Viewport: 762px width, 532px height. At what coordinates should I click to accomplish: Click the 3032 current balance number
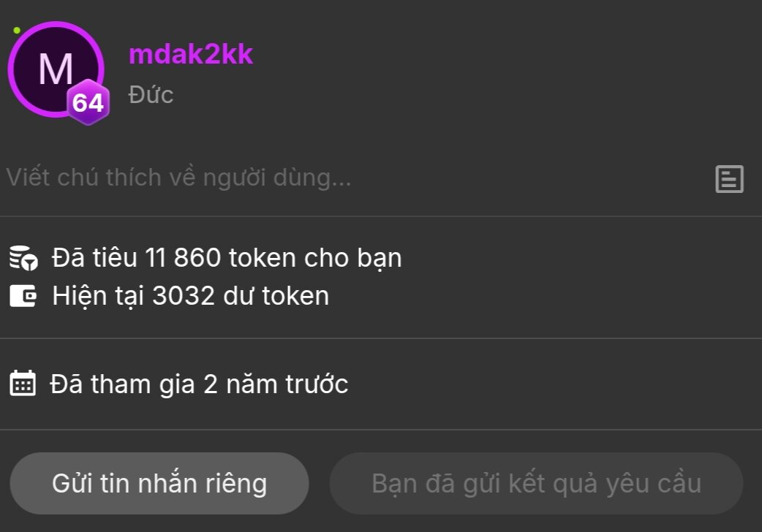(x=184, y=296)
